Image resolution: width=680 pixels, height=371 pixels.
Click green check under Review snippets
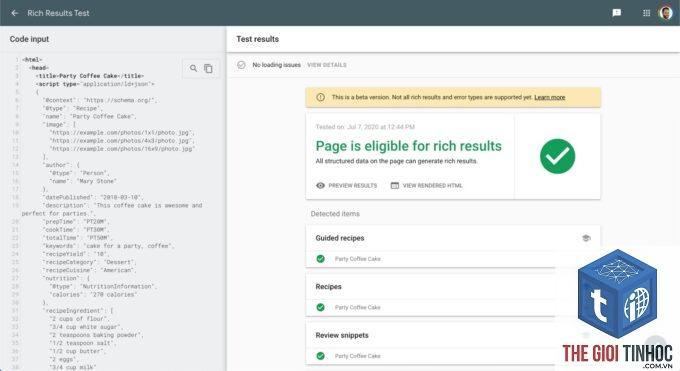pos(320,356)
